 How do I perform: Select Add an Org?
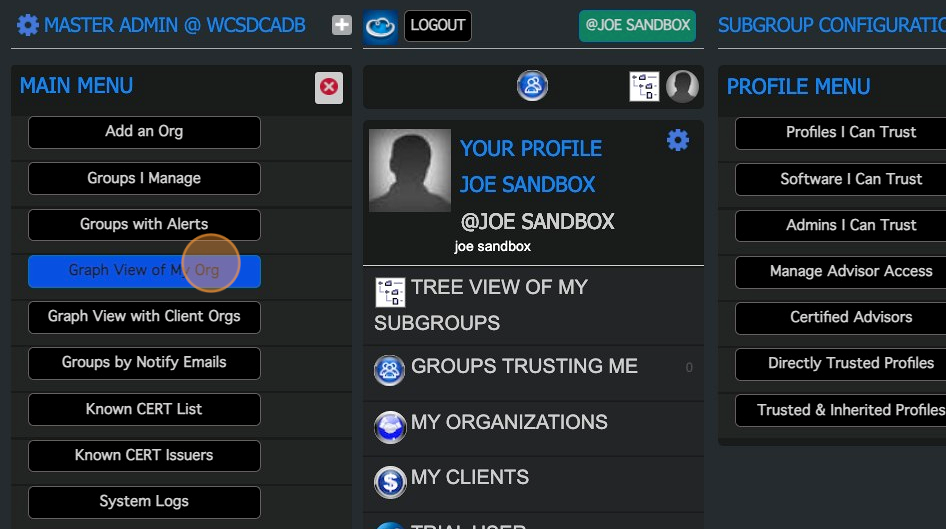(x=144, y=132)
